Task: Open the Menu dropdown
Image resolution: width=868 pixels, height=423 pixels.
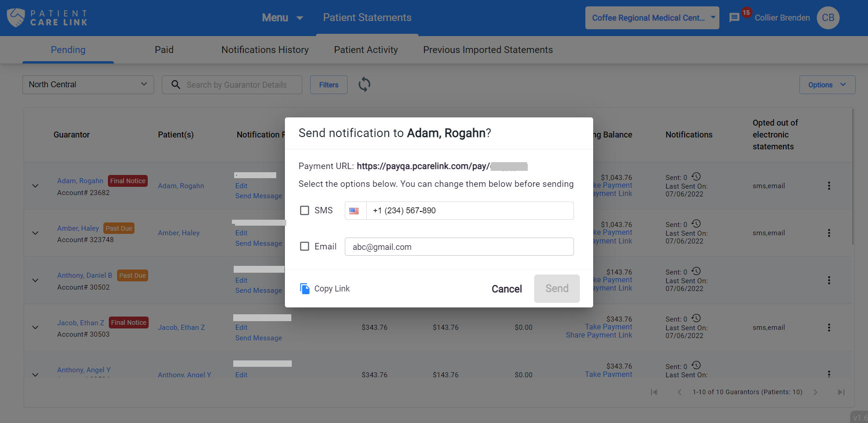Action: click(282, 18)
